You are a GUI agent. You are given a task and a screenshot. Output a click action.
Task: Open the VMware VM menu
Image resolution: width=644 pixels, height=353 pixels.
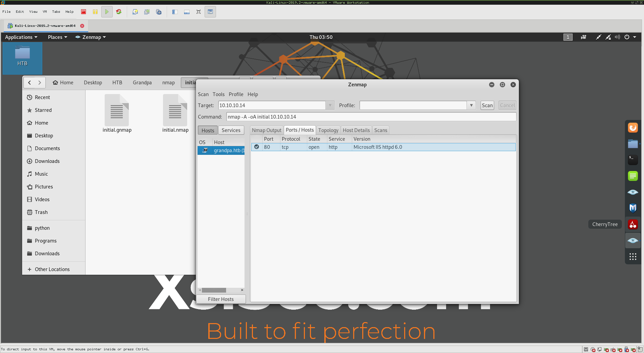point(45,12)
